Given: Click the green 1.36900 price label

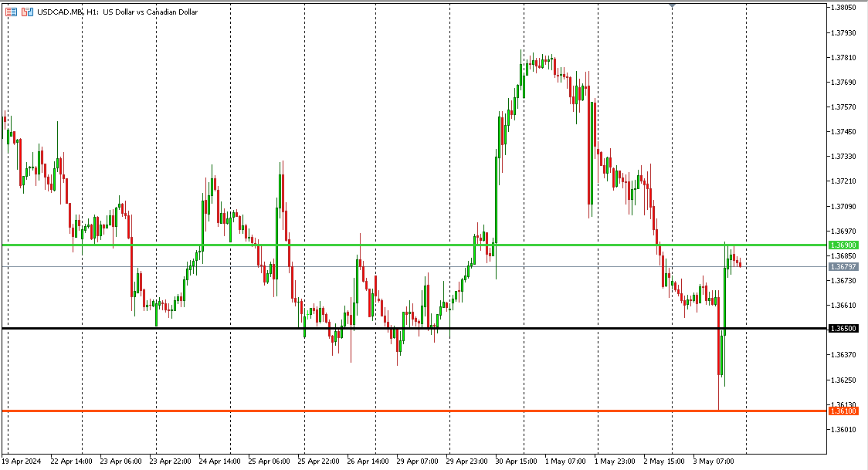Looking at the screenshot, I should click(843, 245).
